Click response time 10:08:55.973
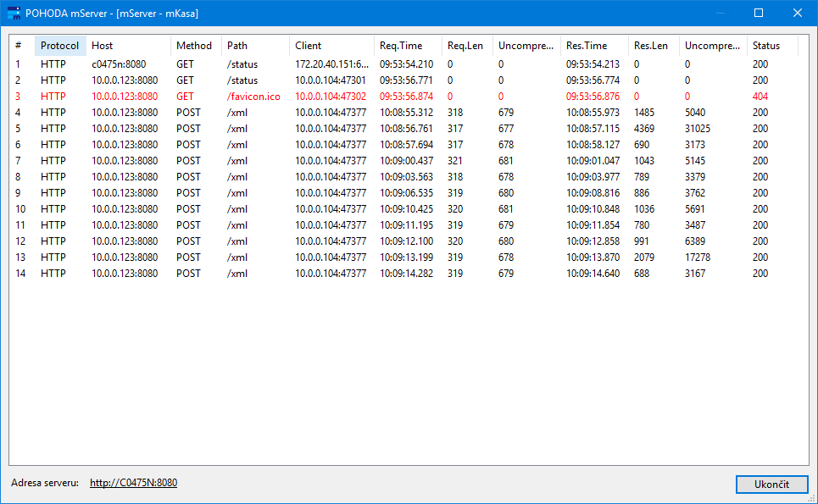Screen dimensions: 818x504 (x=593, y=113)
